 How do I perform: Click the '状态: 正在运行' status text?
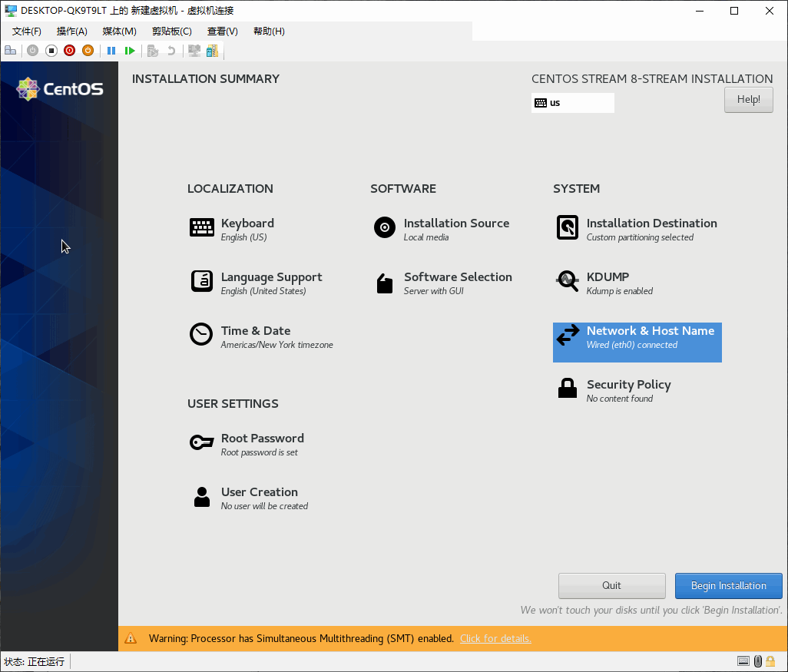click(x=34, y=661)
